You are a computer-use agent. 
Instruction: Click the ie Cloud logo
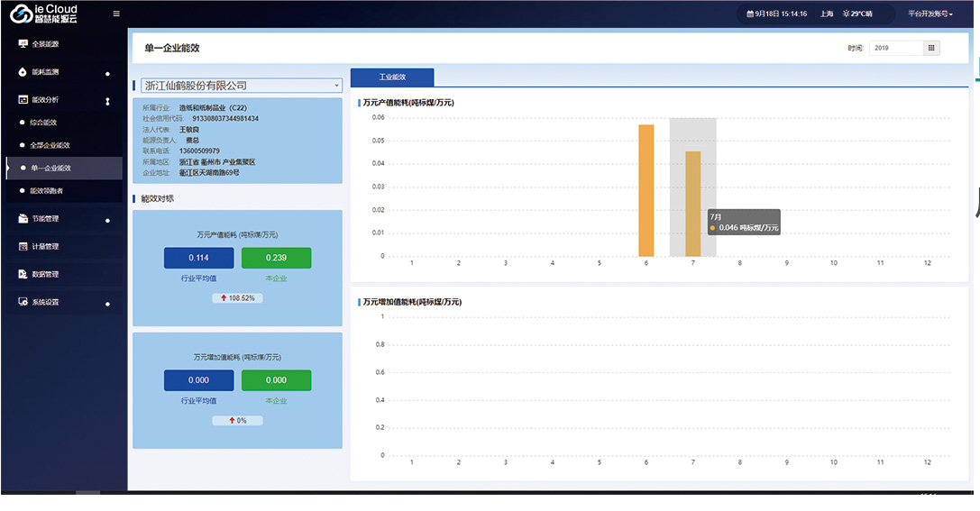pyautogui.click(x=44, y=14)
